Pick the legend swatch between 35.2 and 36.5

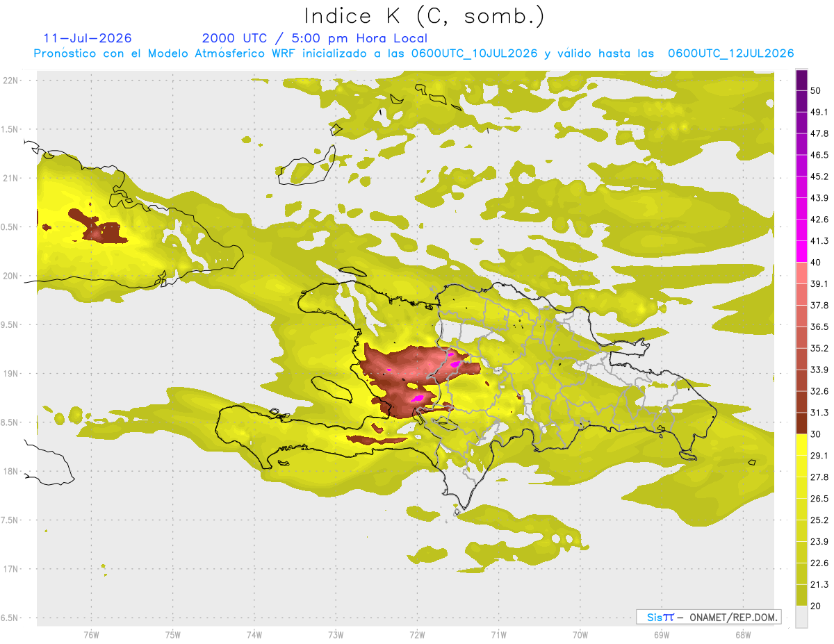click(801, 338)
